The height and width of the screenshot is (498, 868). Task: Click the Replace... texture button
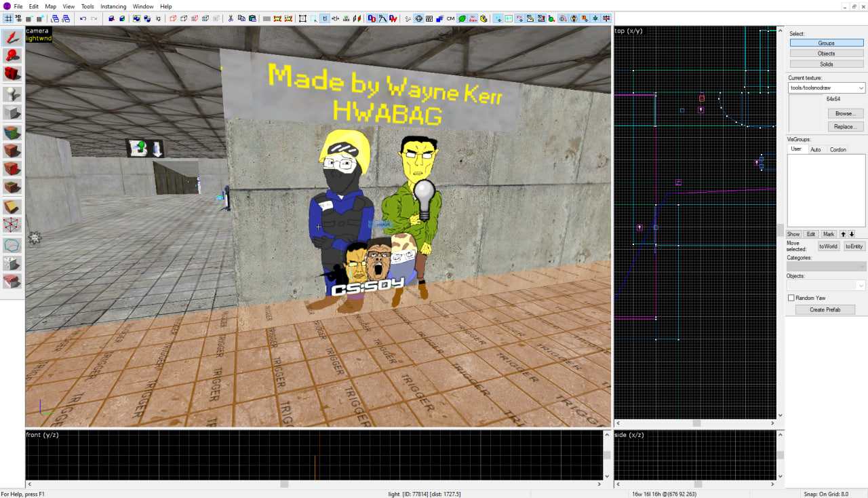(x=846, y=127)
